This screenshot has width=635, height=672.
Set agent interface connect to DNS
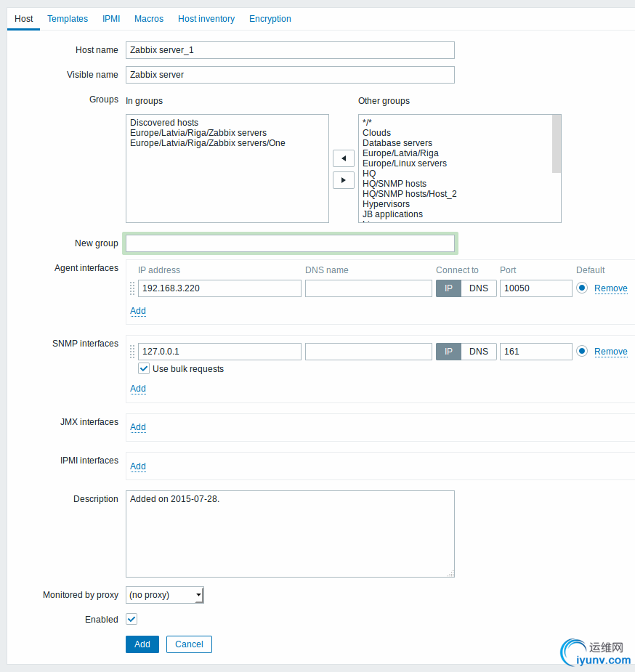pos(479,288)
